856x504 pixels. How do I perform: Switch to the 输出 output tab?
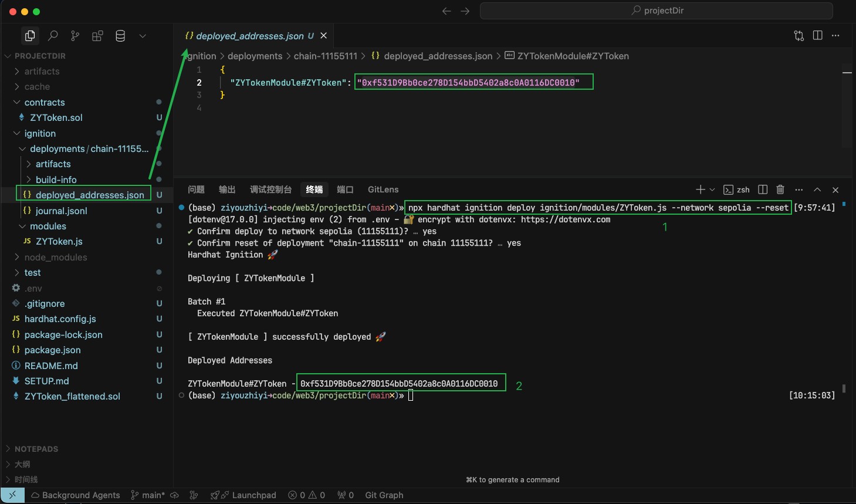pos(227,190)
